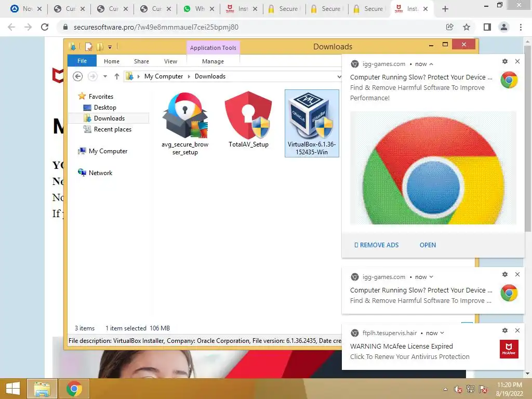The width and height of the screenshot is (532, 399).
Task: Open the Chrome three-dot menu
Action: tap(521, 27)
